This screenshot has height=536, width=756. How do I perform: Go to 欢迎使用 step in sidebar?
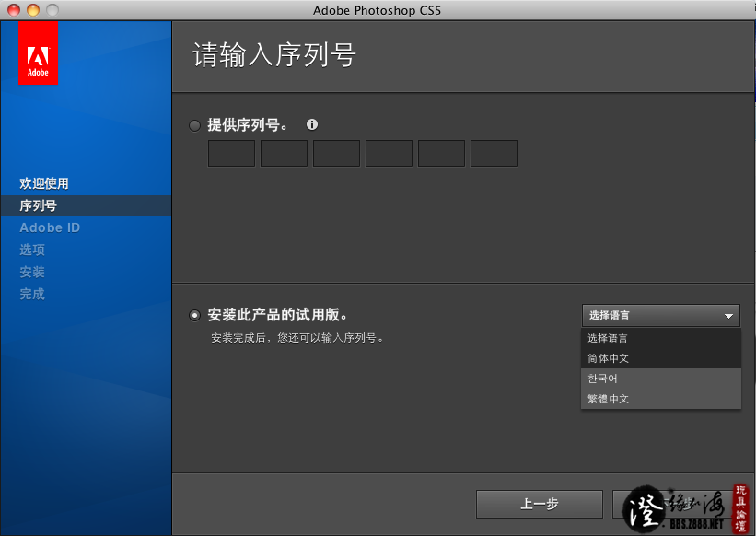pos(44,183)
